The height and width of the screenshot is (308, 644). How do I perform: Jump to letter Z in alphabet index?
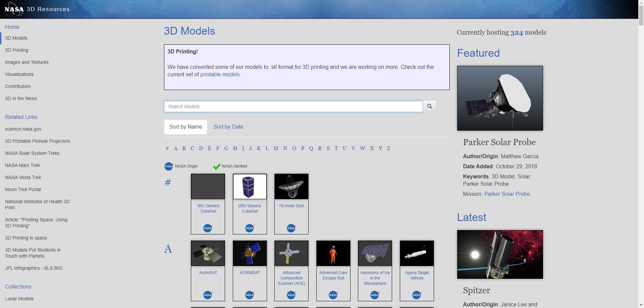(x=388, y=148)
